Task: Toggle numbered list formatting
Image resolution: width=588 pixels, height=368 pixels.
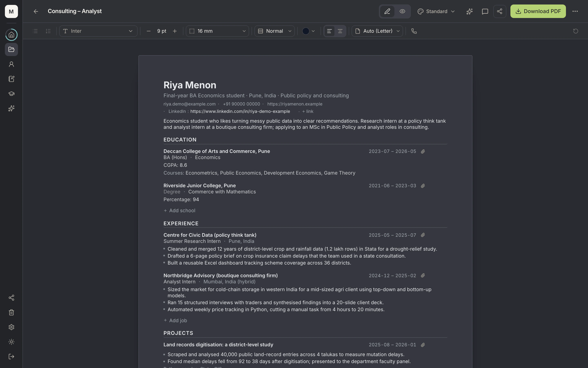Action: pos(48,31)
